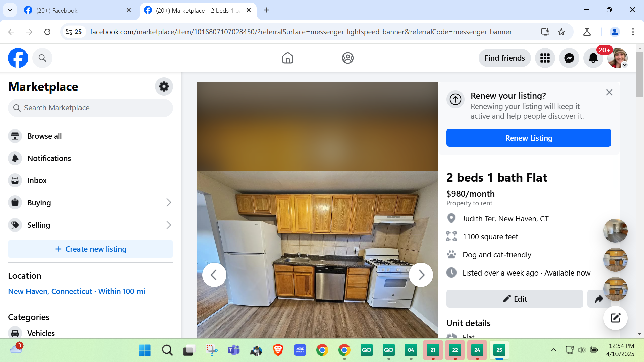The height and width of the screenshot is (362, 644).
Task: Dismiss the Renew your listing banner
Action: click(x=609, y=92)
